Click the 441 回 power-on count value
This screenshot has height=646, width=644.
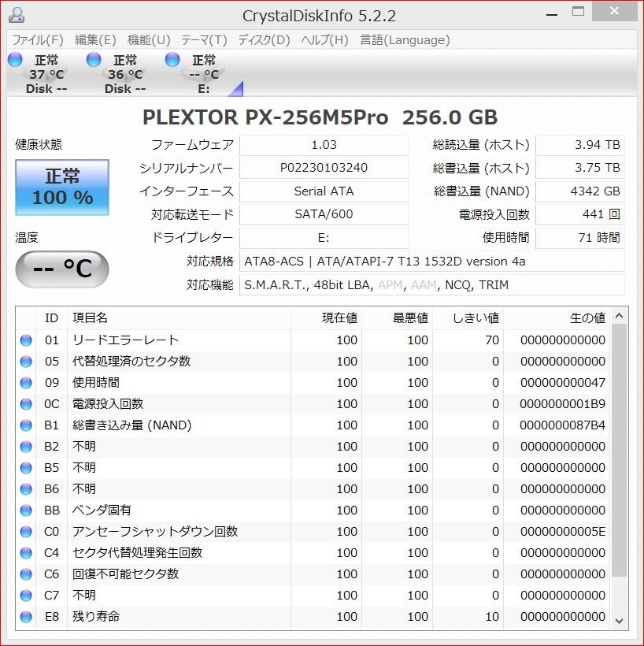(579, 214)
